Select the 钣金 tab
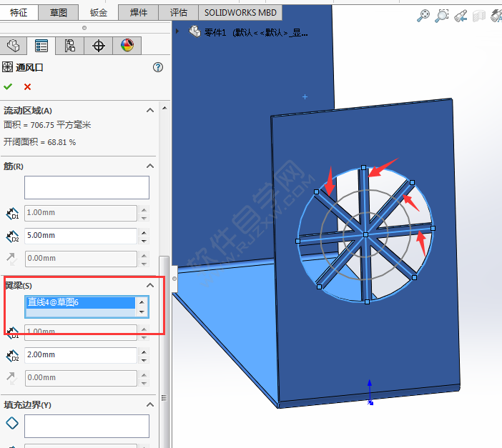The image size is (502, 448). pyautogui.click(x=98, y=12)
